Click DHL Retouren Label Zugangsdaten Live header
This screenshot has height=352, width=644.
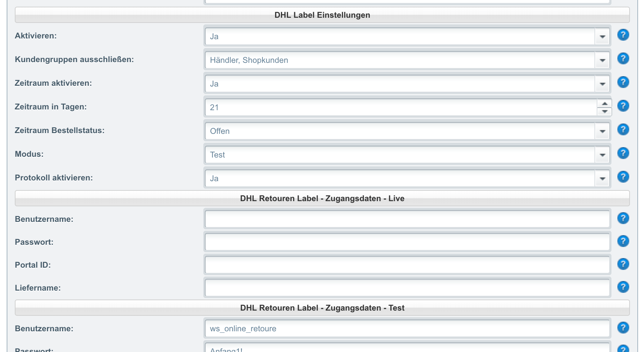(322, 199)
